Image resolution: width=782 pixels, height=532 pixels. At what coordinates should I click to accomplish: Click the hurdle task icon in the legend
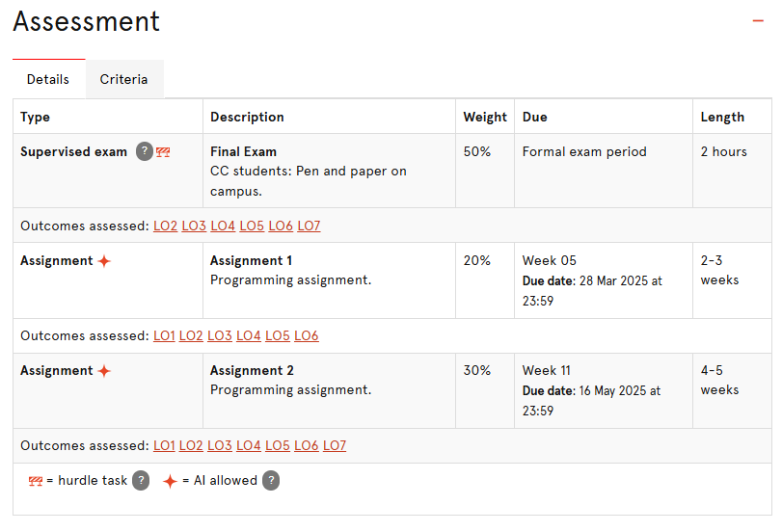(36, 481)
